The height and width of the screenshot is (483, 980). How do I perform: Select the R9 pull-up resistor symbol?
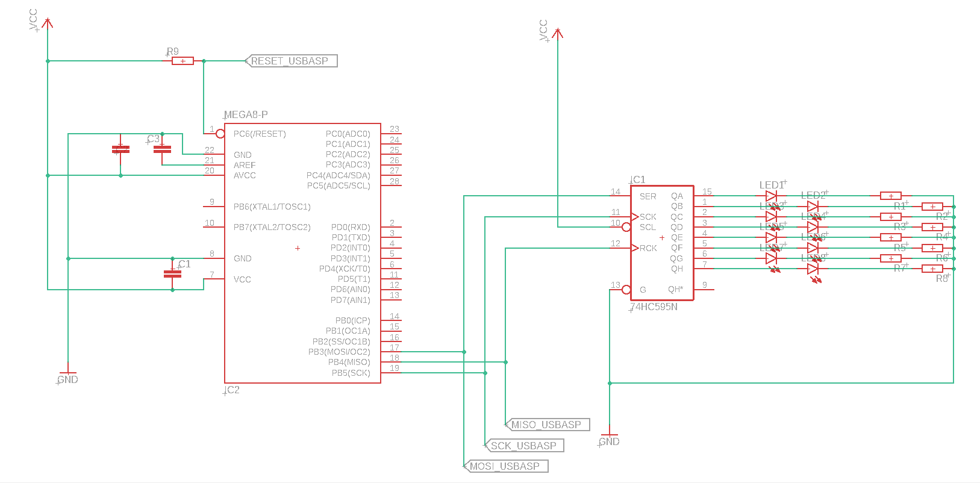coord(183,61)
